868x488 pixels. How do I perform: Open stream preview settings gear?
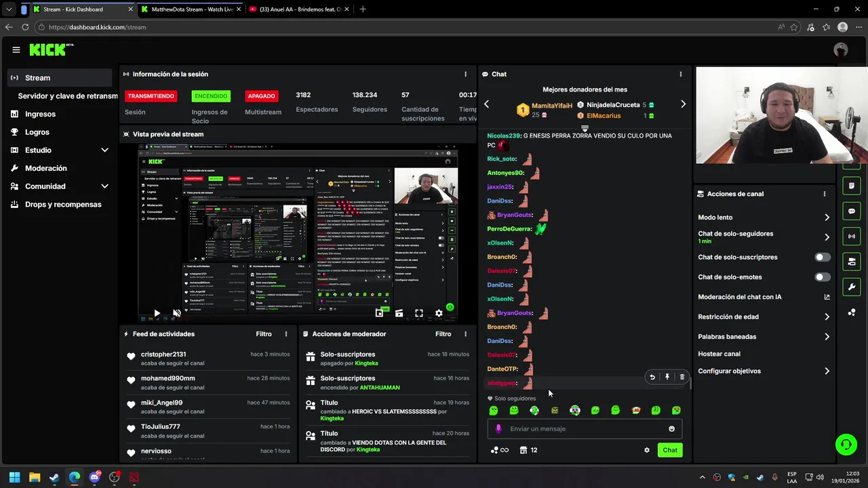[x=439, y=313]
